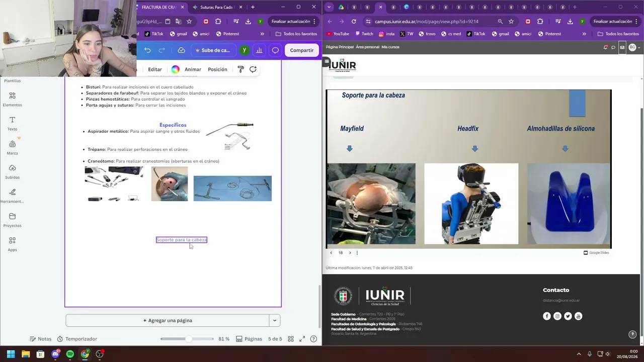
Task: Click the magic refresh icon beside the paint roller
Action: tap(253, 69)
